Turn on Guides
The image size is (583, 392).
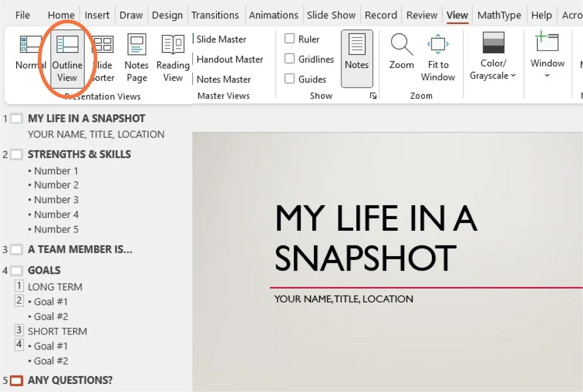[289, 79]
